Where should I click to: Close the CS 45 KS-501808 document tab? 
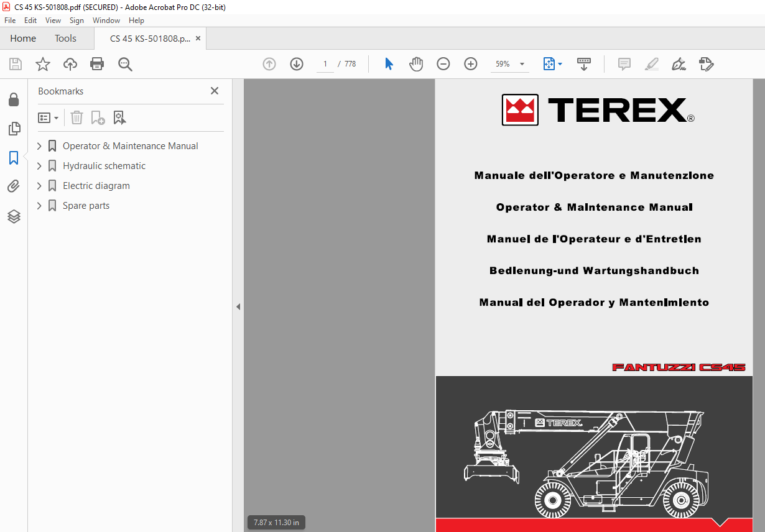tap(198, 39)
